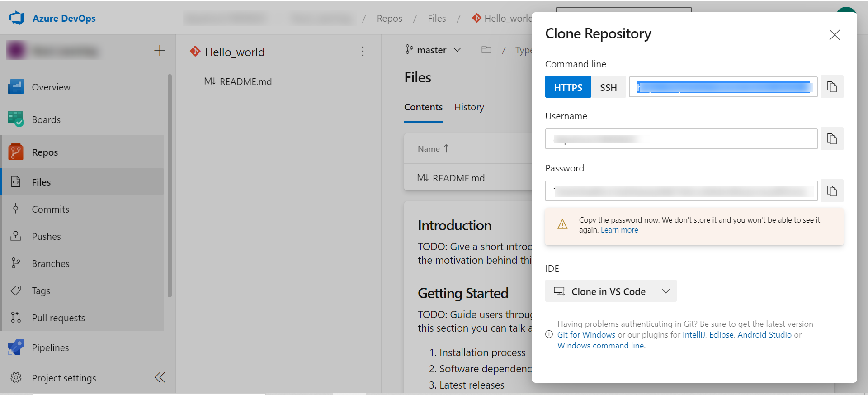Open the IntelliJ plugin link
868x395 pixels.
(693, 335)
